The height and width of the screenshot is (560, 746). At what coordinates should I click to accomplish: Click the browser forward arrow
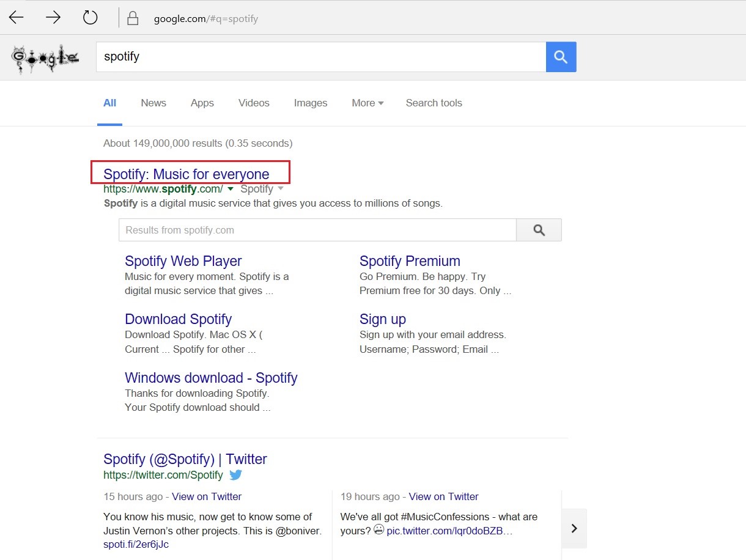pos(53,18)
